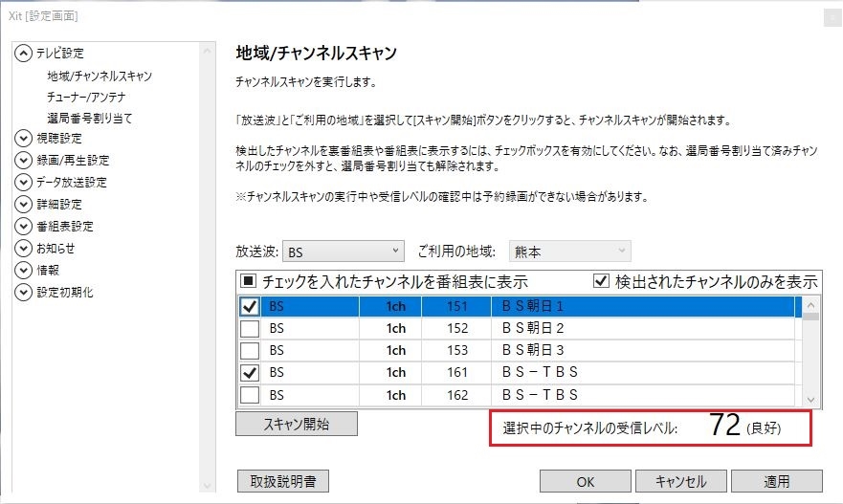The width and height of the screenshot is (843, 504).
Task: Open 地域/チャンネルスキャン in the sidebar
Action: point(100,77)
